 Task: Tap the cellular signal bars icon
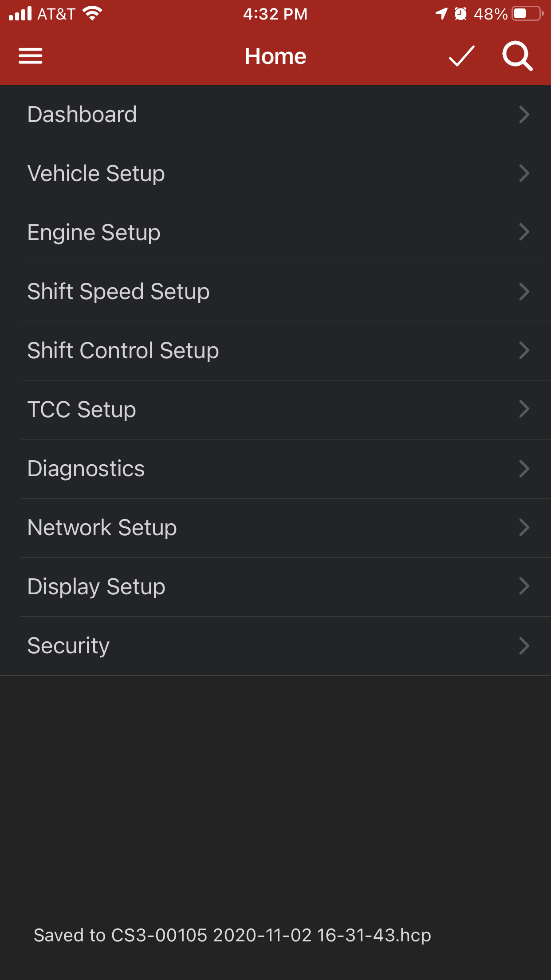[20, 14]
